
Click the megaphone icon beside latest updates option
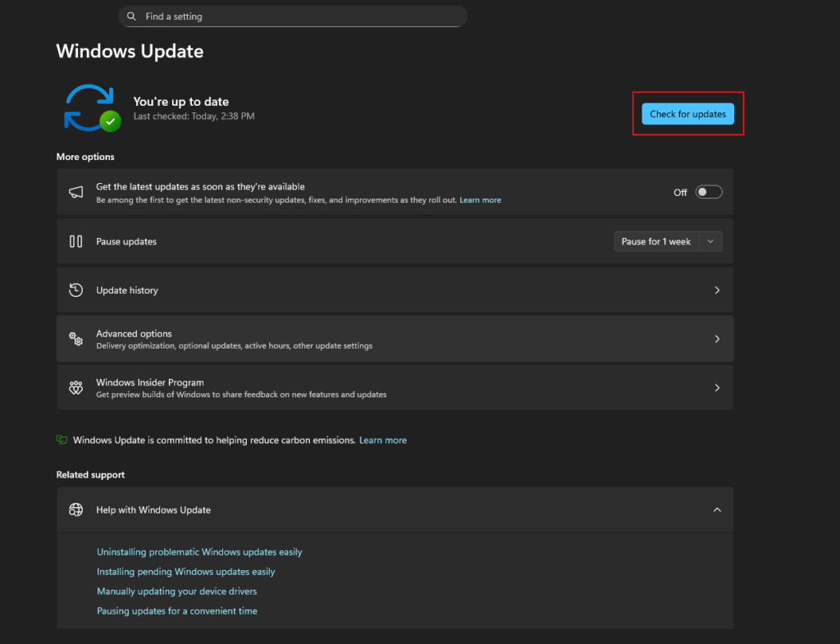point(75,192)
